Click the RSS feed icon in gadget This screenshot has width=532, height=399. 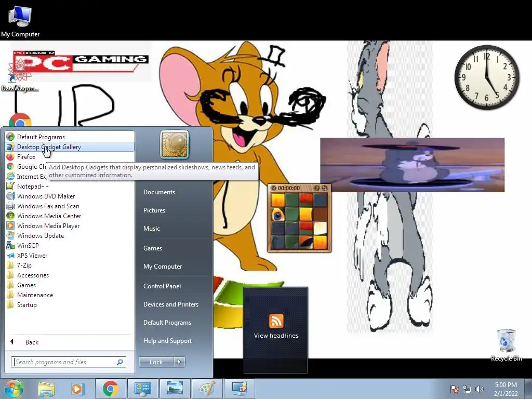click(x=276, y=321)
